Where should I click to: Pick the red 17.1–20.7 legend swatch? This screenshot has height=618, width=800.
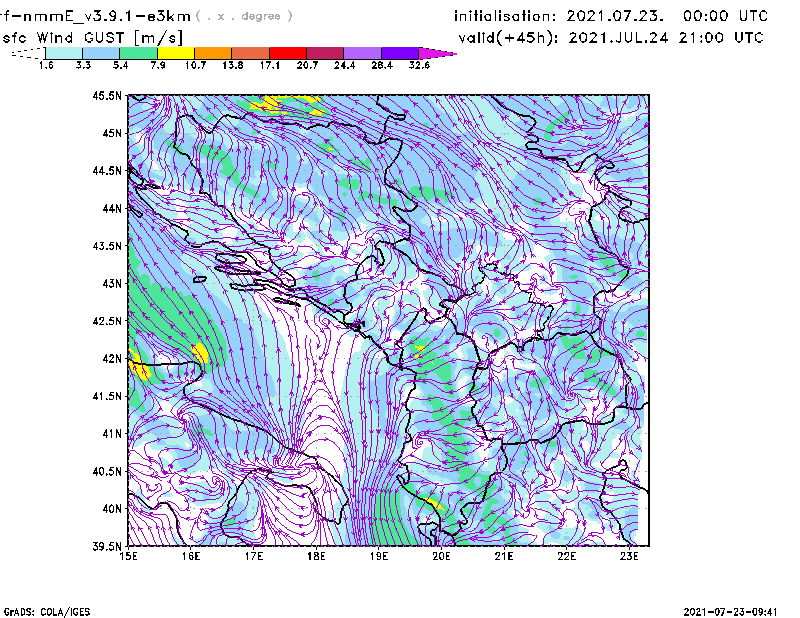[288, 53]
